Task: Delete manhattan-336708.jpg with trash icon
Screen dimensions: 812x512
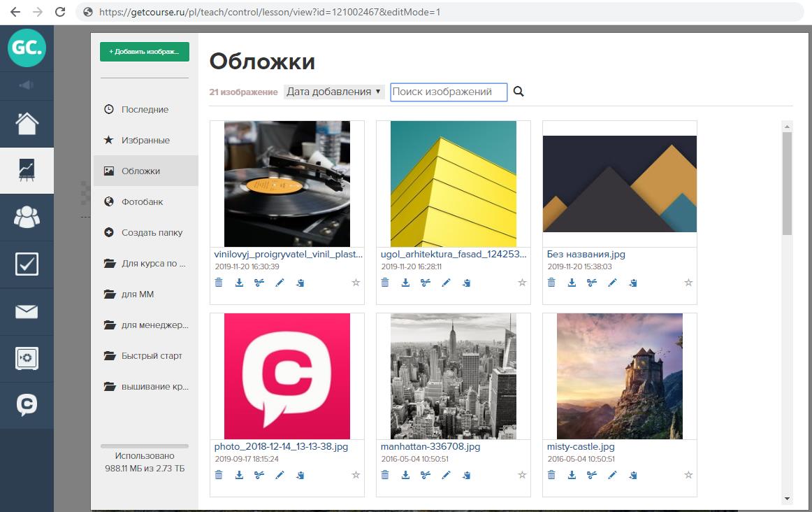Action: click(385, 475)
